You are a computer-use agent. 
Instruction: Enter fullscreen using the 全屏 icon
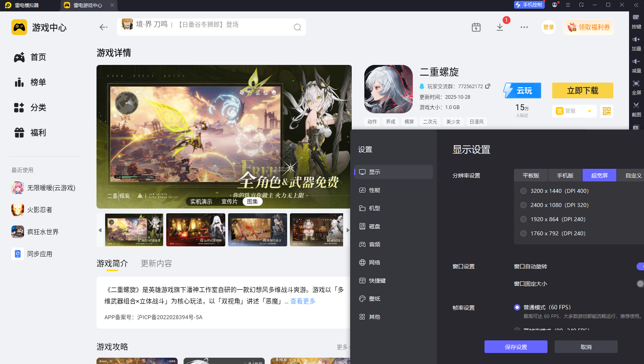pyautogui.click(x=637, y=87)
